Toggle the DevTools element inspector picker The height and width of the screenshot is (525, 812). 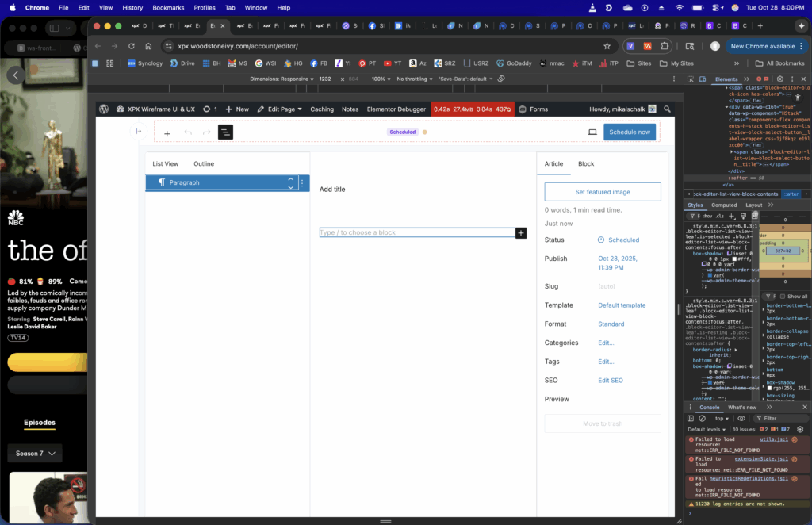point(691,79)
